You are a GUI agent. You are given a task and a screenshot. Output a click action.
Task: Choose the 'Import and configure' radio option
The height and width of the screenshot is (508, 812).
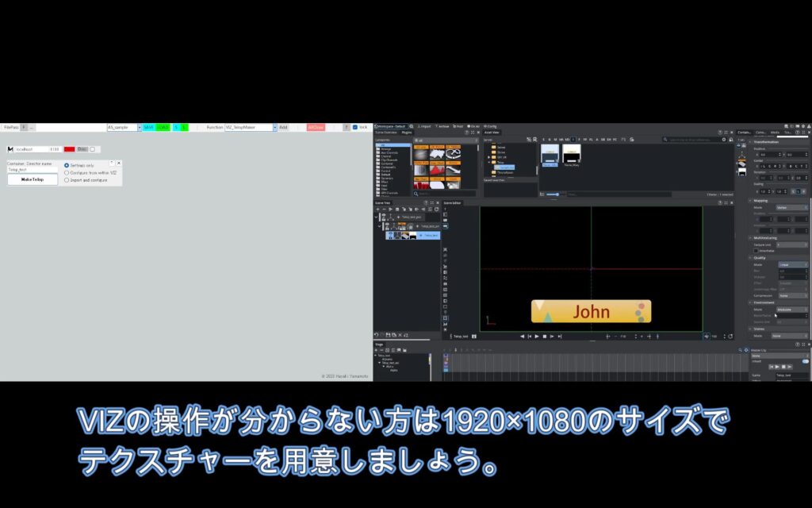pos(67,180)
